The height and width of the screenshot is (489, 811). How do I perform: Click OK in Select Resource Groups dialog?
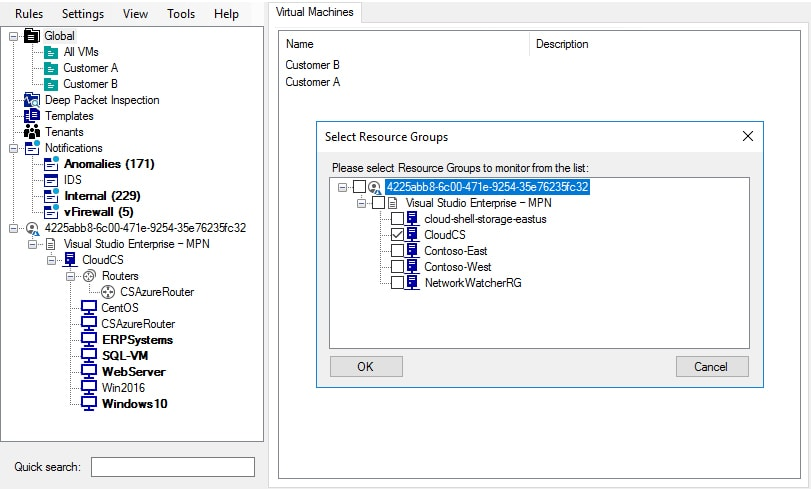(x=366, y=366)
